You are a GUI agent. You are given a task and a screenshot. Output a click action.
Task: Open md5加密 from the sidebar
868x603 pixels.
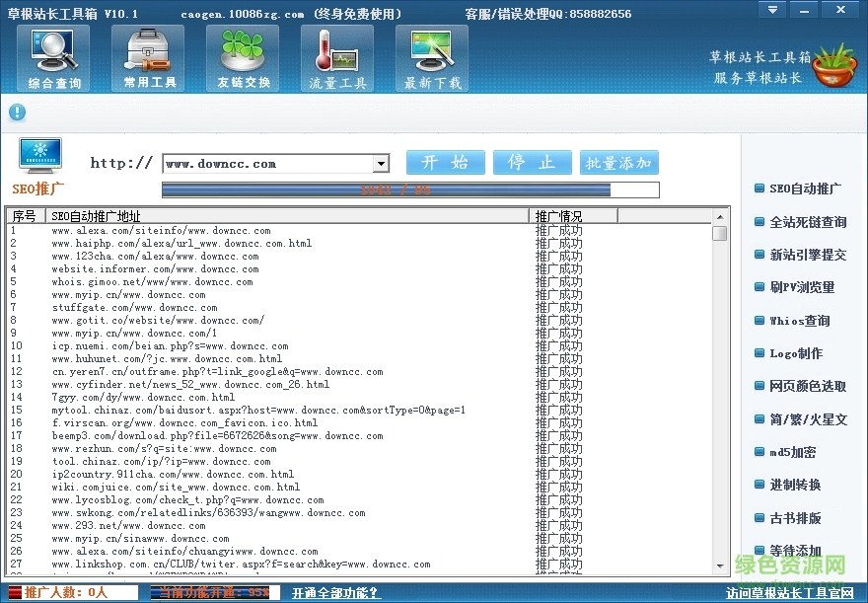coord(792,452)
